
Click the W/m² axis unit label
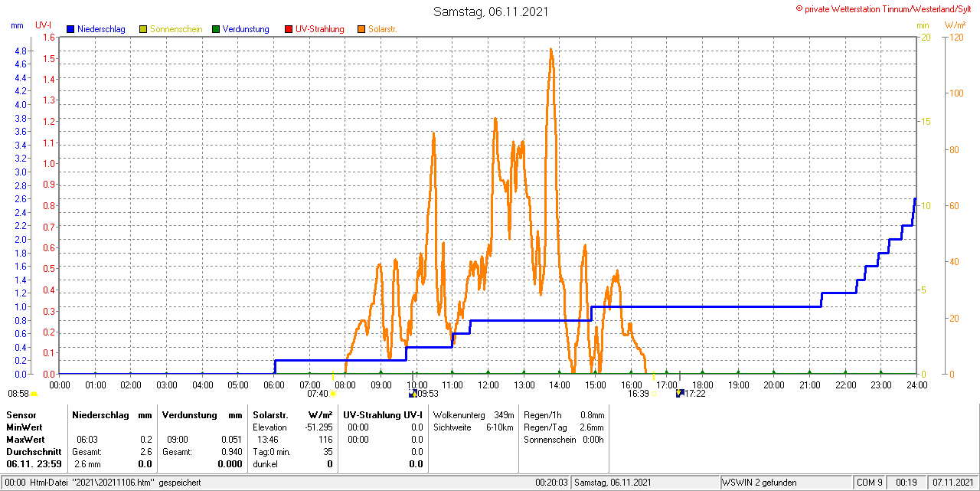pyautogui.click(x=954, y=25)
